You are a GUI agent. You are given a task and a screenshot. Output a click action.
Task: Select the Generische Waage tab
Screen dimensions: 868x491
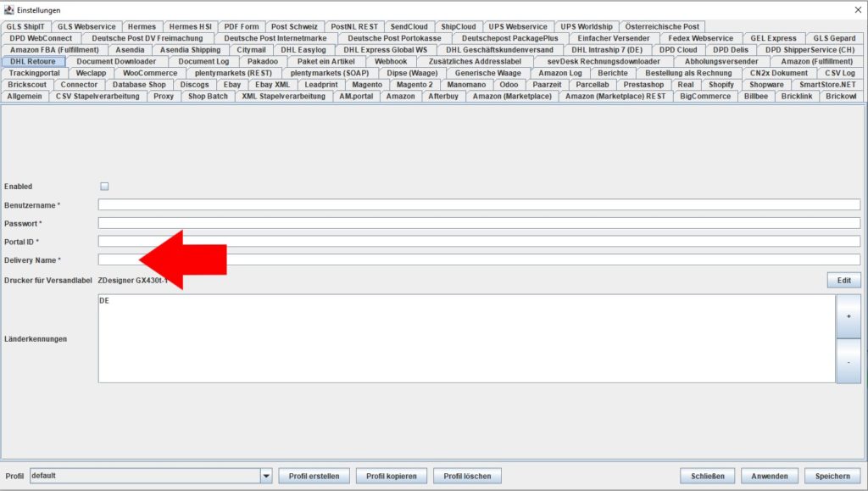click(487, 73)
